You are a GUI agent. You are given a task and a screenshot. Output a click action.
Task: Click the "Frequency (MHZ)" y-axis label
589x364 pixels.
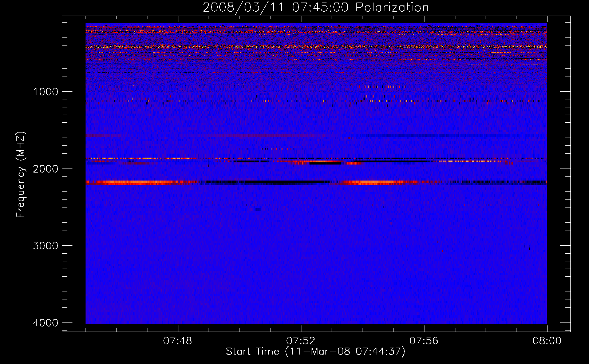point(21,174)
